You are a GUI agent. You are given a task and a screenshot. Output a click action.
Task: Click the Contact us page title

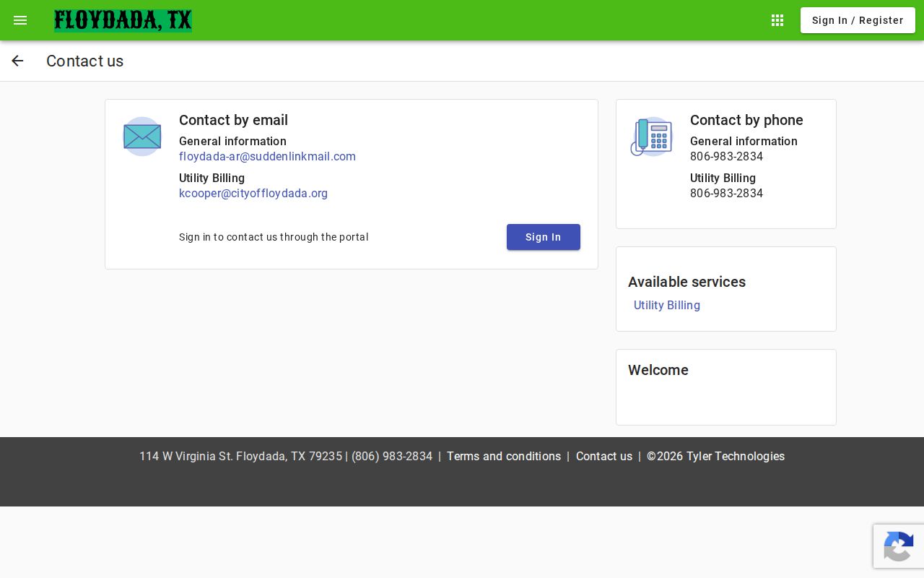(84, 61)
